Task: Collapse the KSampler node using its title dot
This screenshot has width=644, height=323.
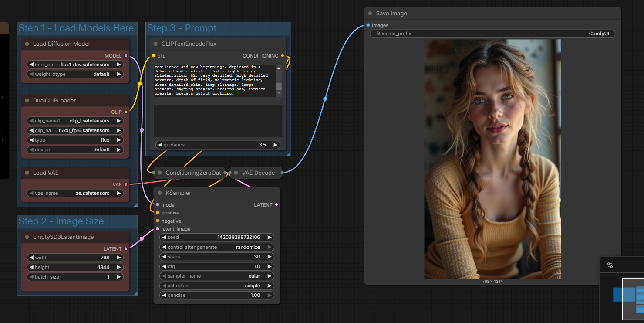Action: (160, 193)
